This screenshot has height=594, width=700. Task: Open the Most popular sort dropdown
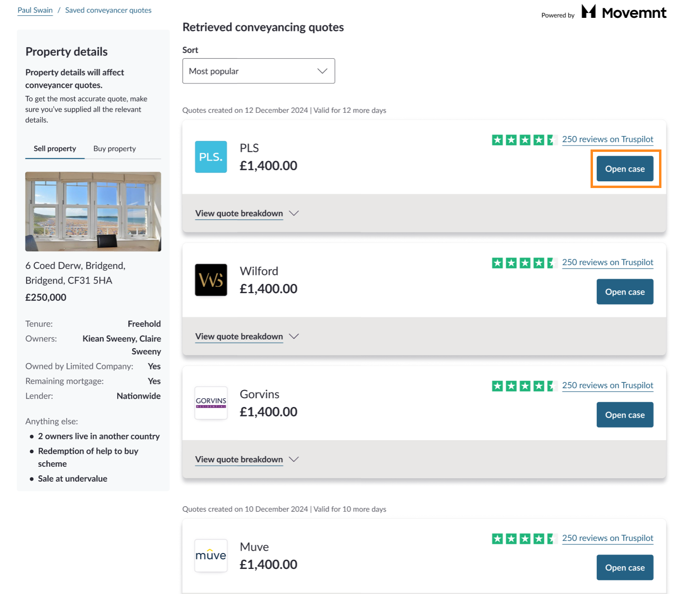click(258, 71)
